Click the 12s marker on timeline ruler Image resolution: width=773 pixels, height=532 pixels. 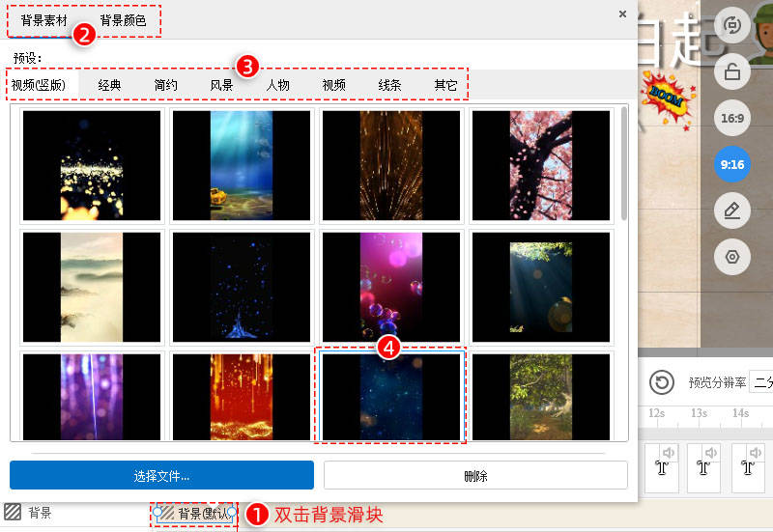click(x=657, y=413)
